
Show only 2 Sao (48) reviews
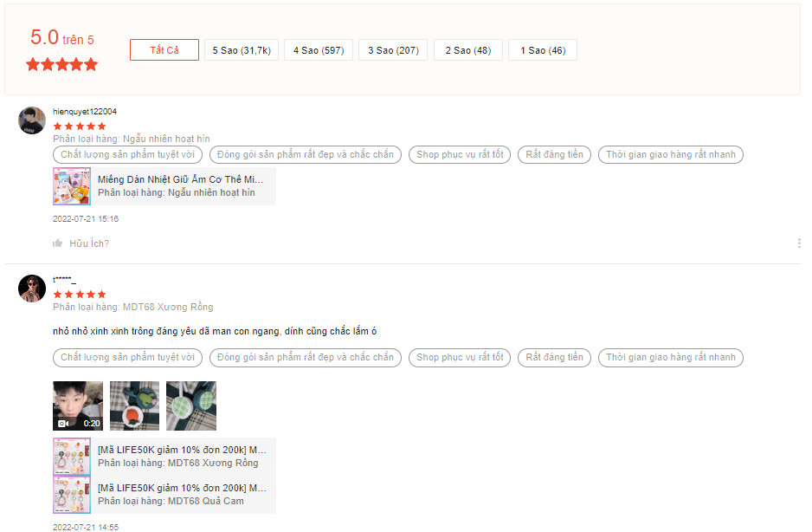point(468,50)
